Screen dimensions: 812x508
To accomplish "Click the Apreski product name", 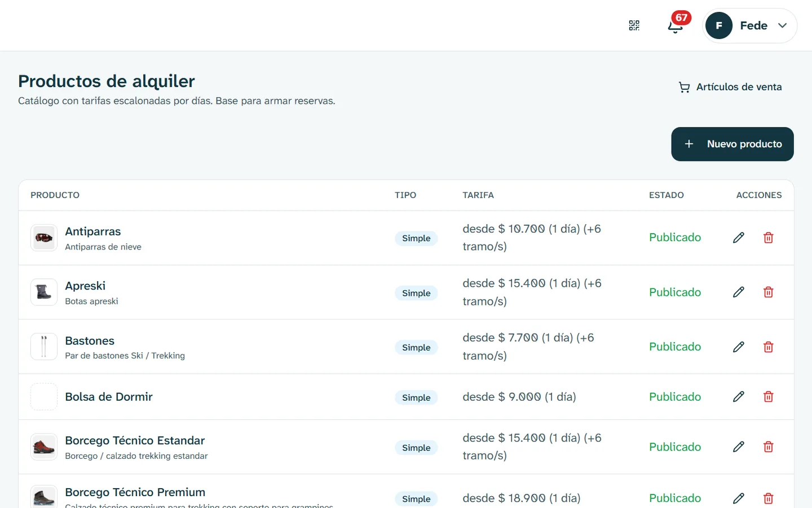I will point(85,286).
